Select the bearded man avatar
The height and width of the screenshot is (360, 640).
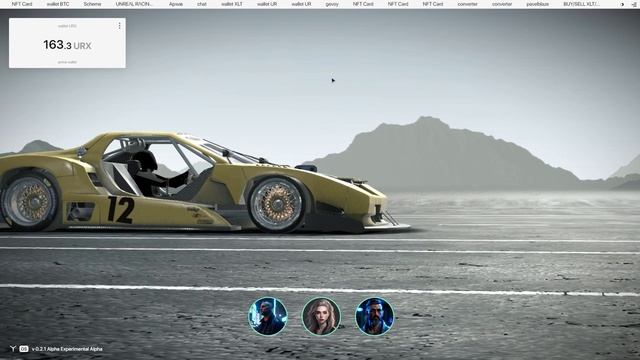point(374,316)
